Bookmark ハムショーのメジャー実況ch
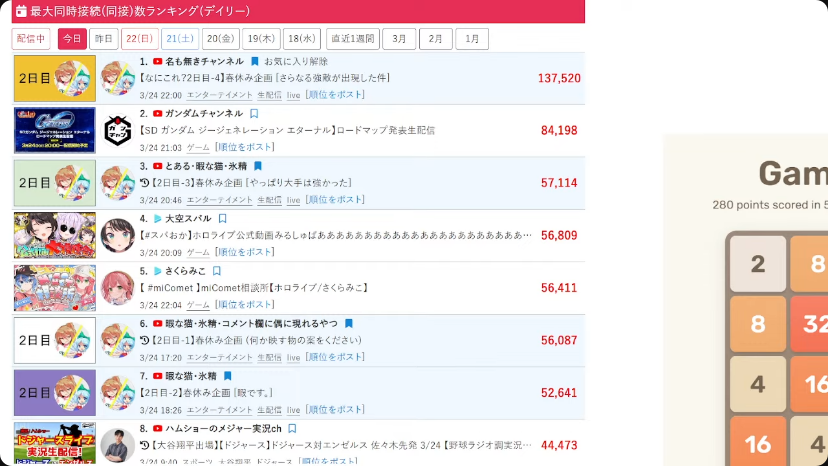Screen dimensions: 828x466 (292, 428)
